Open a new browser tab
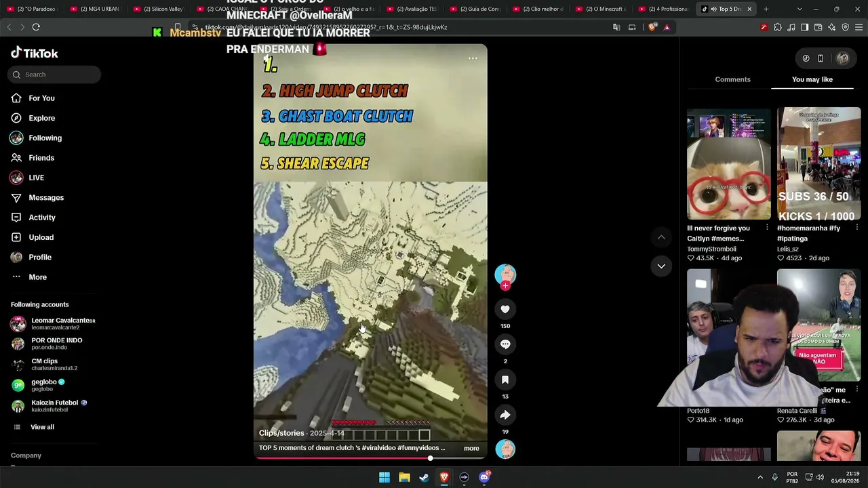Viewport: 868px width, 488px height. [x=766, y=9]
